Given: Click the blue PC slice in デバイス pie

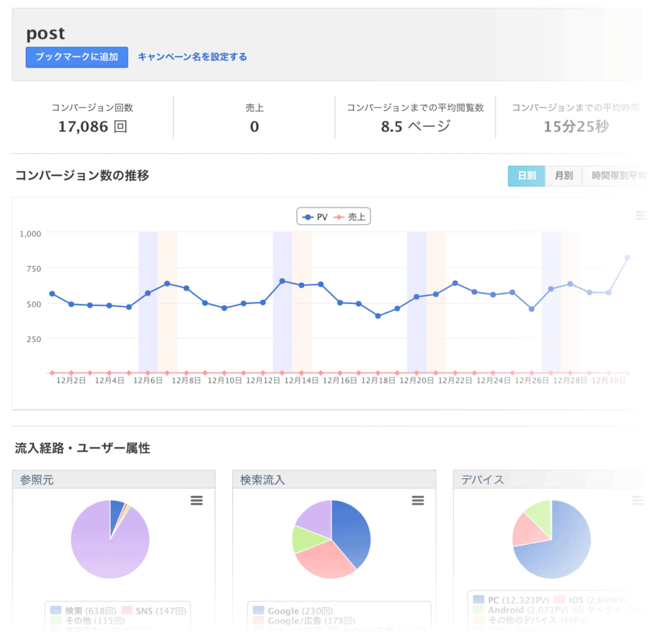Looking at the screenshot, I should click(564, 550).
